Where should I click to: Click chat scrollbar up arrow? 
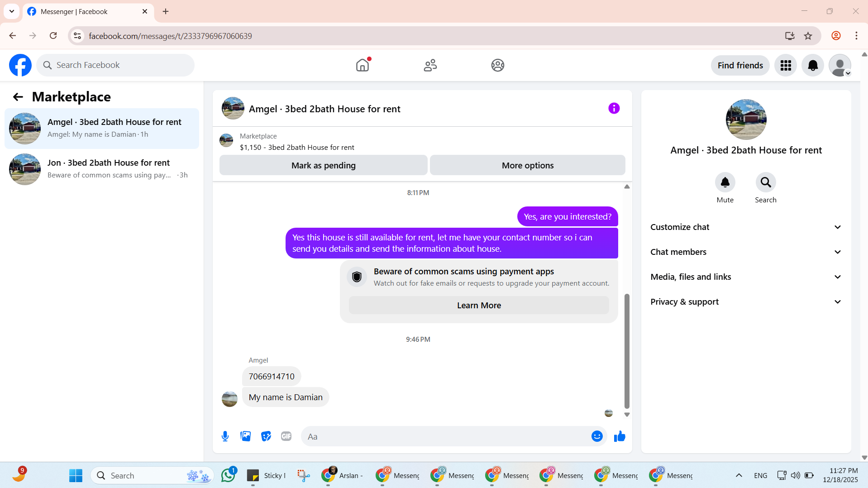[627, 187]
